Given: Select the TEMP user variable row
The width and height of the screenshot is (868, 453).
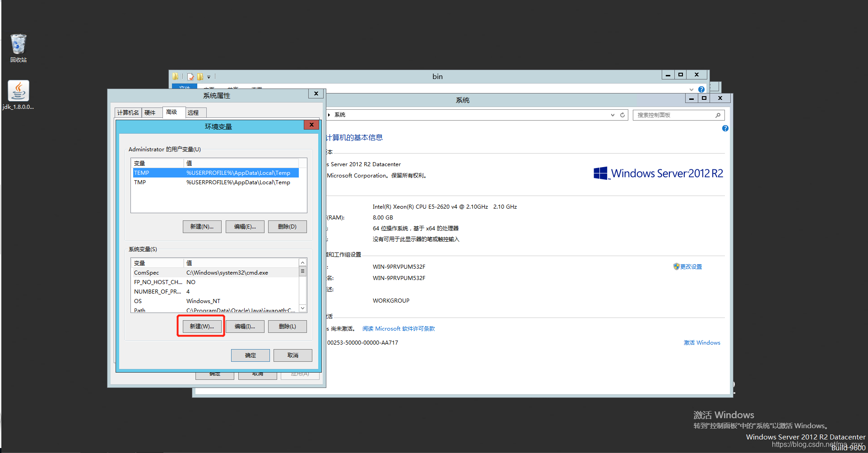Looking at the screenshot, I should (x=215, y=173).
